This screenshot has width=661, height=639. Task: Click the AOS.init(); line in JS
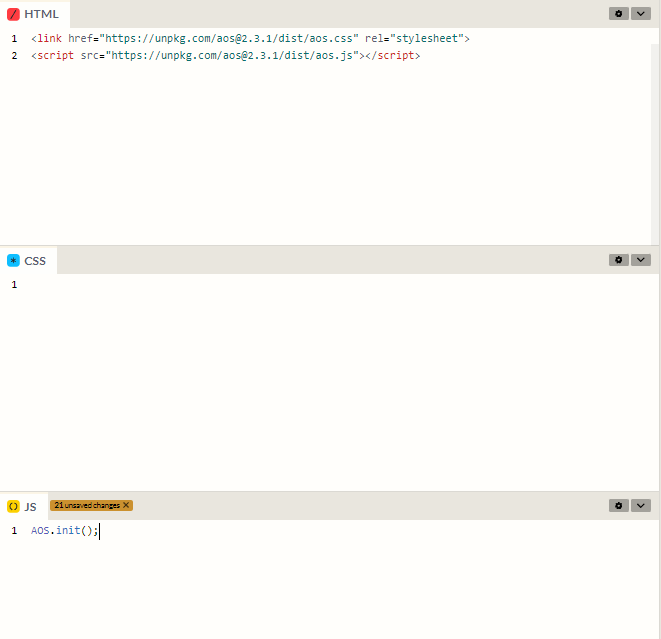pos(64,530)
